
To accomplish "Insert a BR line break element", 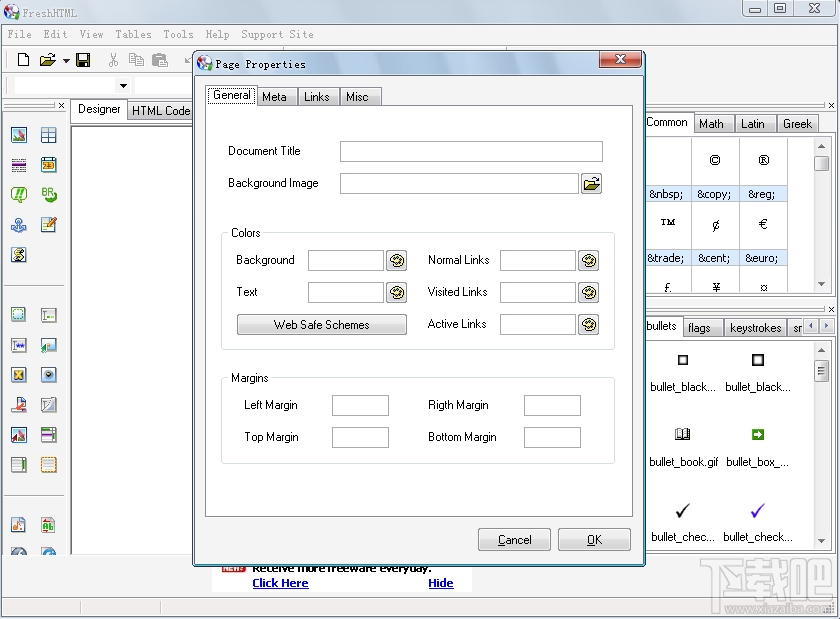I will coord(49,194).
